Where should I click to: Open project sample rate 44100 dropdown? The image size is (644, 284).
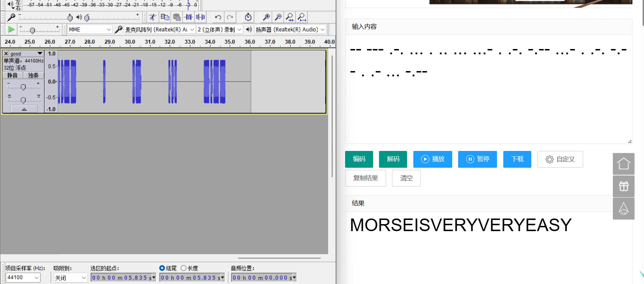click(23, 277)
